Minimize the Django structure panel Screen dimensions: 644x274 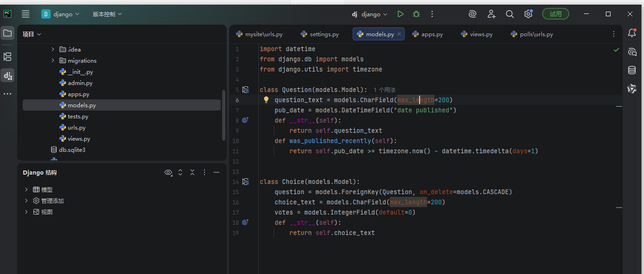pyautogui.click(x=217, y=172)
